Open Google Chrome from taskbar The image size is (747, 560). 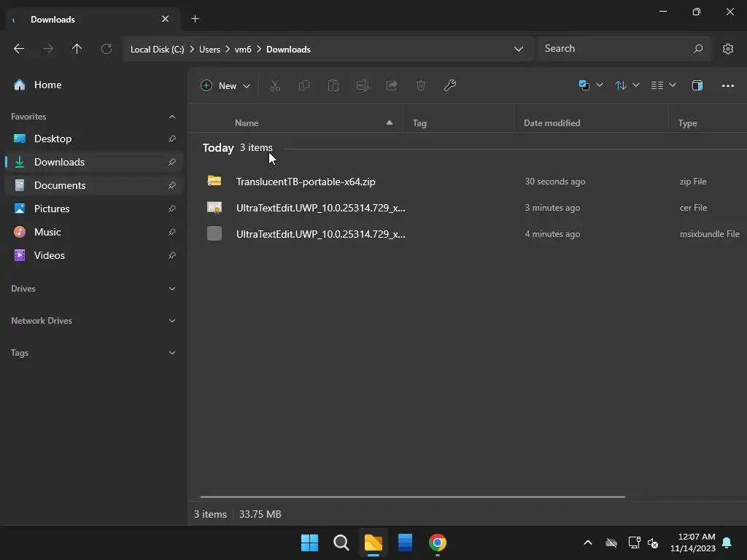click(438, 542)
